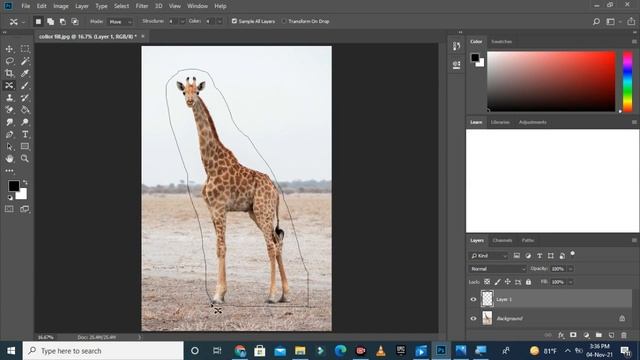
Task: Select the Dodge tool
Action: point(25,122)
